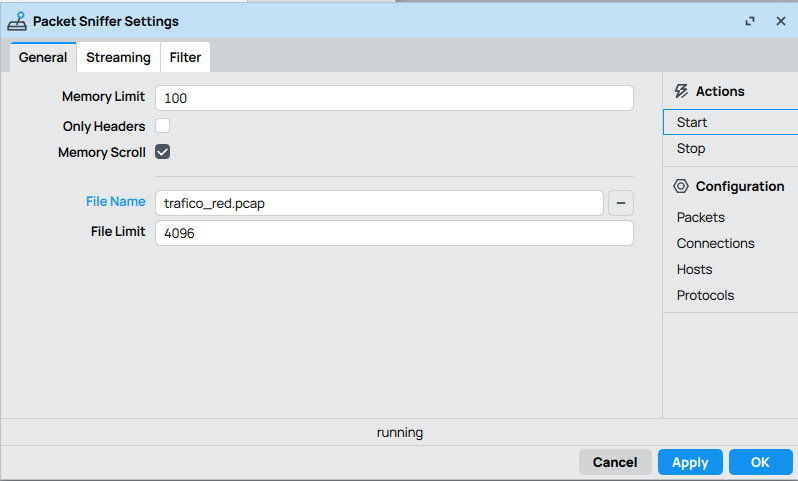
Task: Stop the packet sniffer
Action: (x=691, y=148)
